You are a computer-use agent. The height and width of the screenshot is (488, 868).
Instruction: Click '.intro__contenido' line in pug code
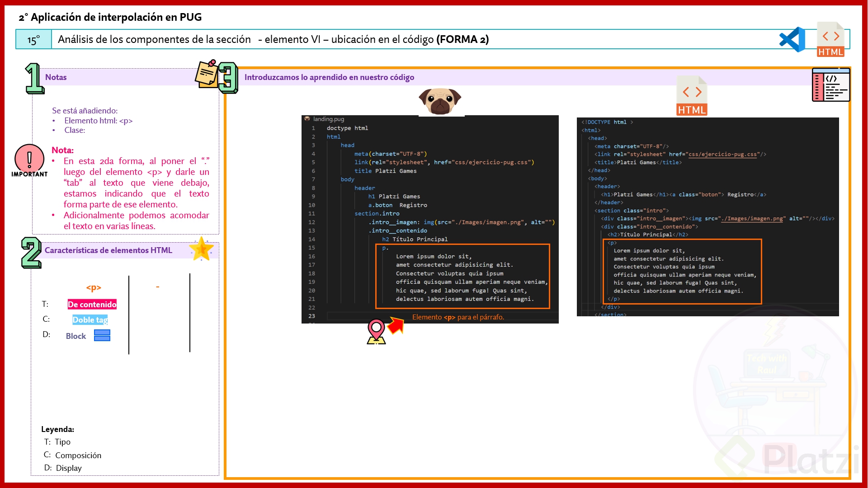point(397,231)
